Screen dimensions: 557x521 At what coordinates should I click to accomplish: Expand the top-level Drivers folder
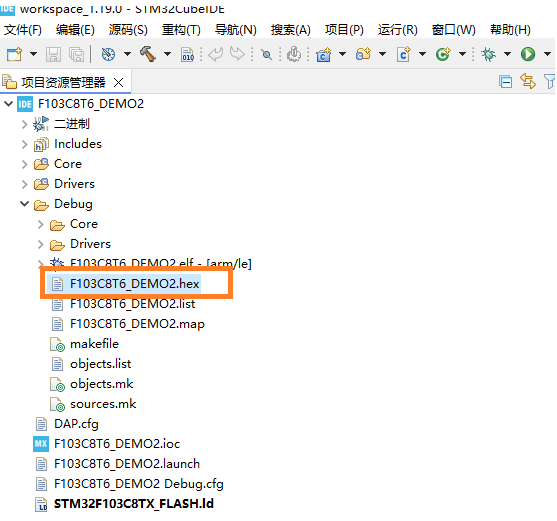point(24,184)
